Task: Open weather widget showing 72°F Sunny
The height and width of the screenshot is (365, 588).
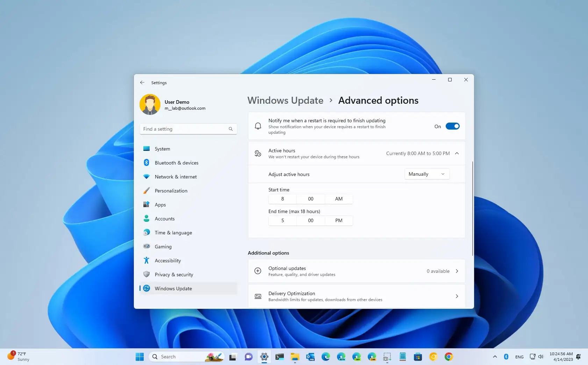Action: click(19, 357)
